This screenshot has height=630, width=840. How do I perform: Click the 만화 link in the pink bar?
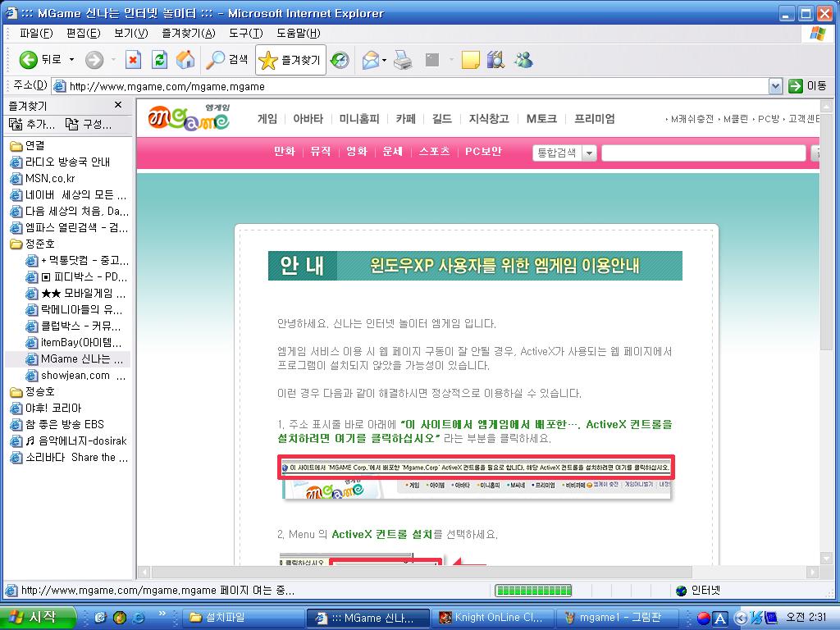point(285,152)
